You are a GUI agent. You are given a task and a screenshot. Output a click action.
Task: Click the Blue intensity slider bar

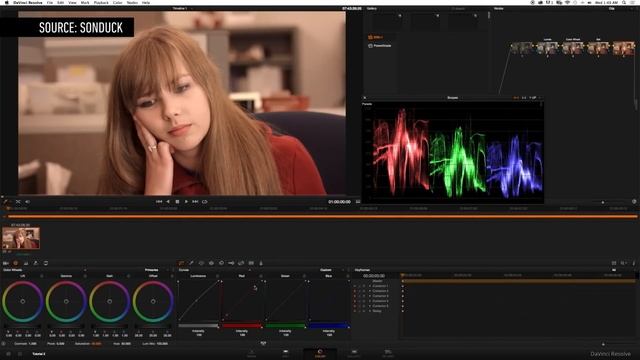click(329, 326)
